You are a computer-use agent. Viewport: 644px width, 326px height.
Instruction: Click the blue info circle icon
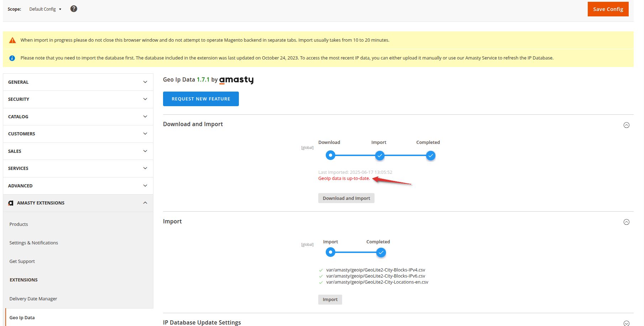click(12, 58)
